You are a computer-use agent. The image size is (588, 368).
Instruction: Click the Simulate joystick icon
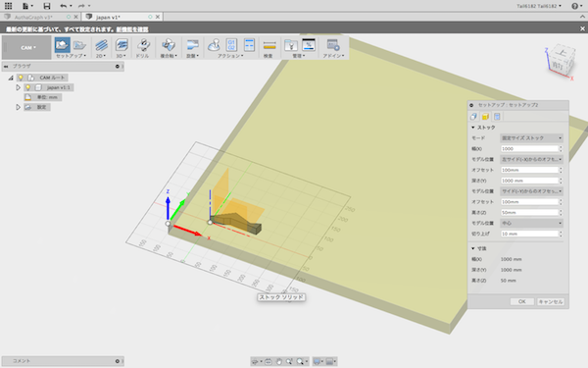click(x=214, y=45)
